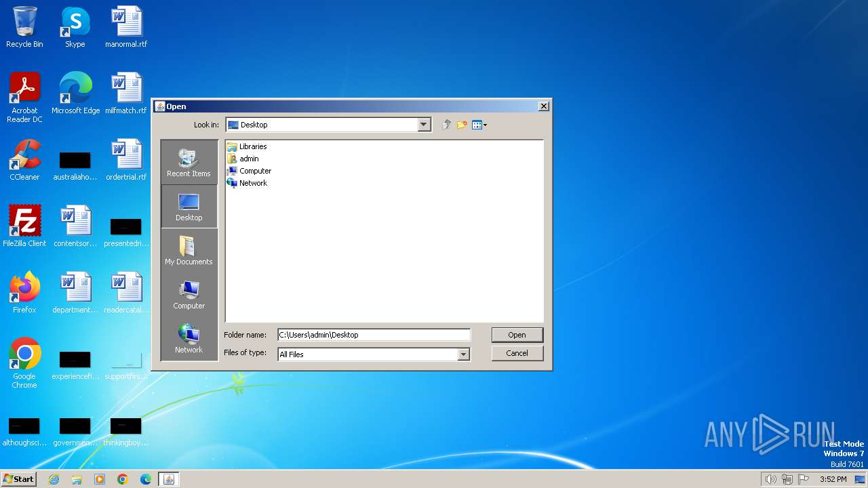
Task: Select the althoughsci... desktop file
Action: point(24,430)
